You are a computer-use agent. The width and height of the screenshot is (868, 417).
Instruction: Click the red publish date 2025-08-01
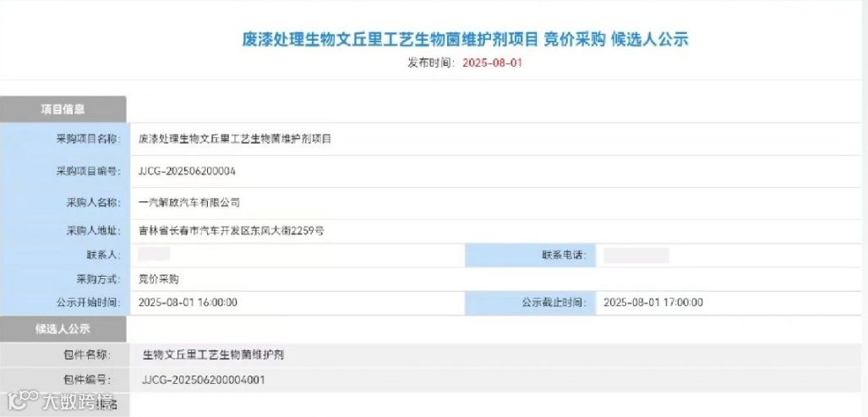click(x=493, y=63)
